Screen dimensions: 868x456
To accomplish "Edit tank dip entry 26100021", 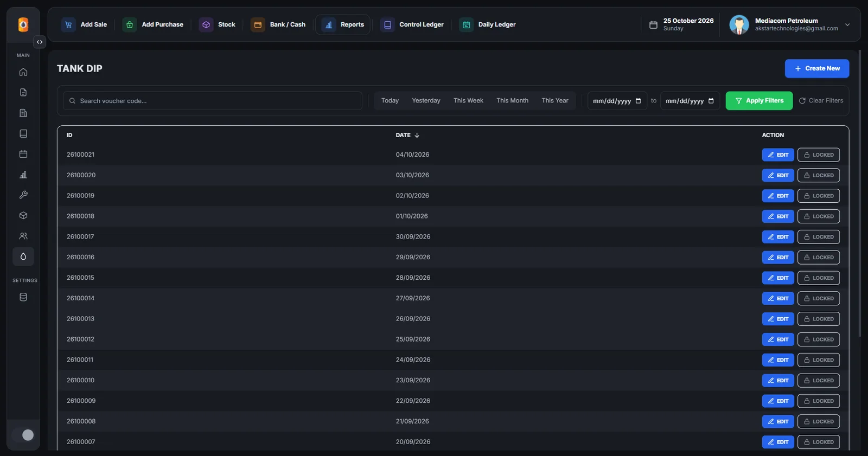I will [778, 155].
